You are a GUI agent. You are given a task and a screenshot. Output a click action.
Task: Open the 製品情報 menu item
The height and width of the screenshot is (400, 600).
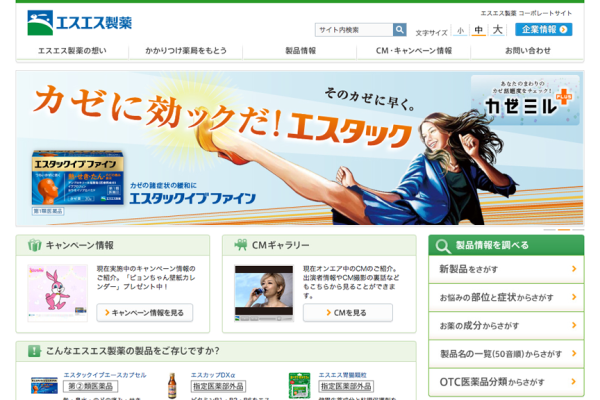click(300, 51)
